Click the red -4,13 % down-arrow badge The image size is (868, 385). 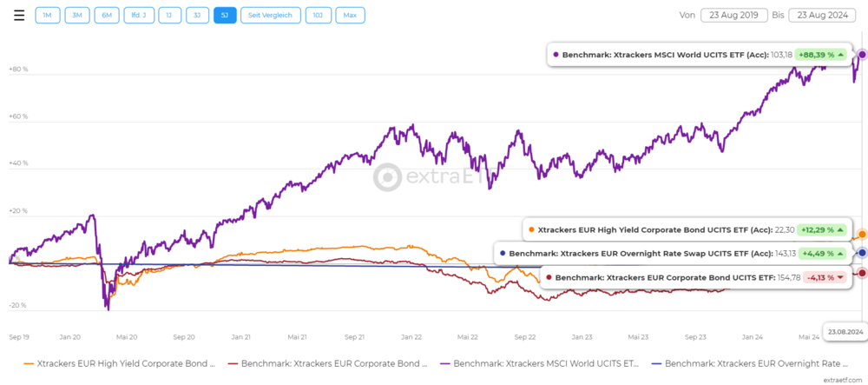825,277
